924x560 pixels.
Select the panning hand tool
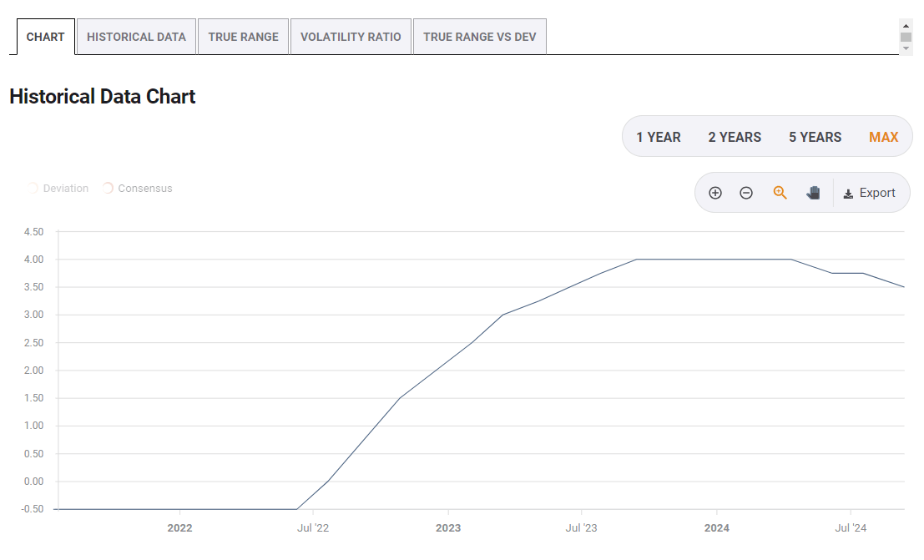tap(813, 193)
